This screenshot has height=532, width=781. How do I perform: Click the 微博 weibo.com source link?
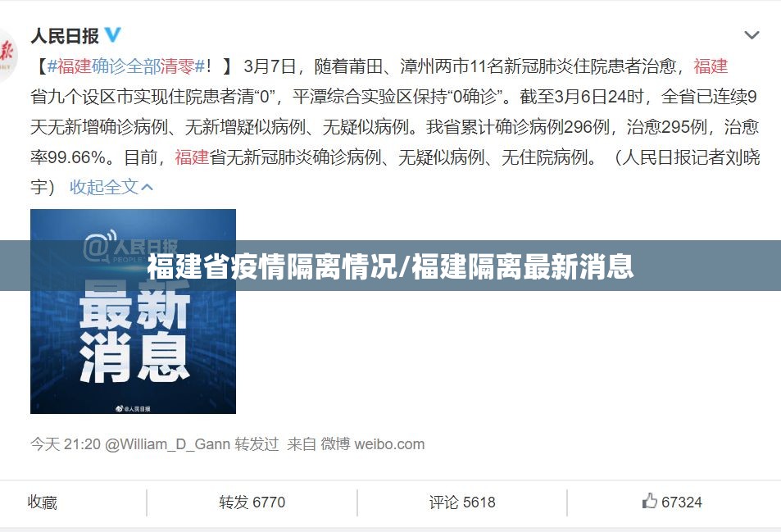click(x=373, y=443)
